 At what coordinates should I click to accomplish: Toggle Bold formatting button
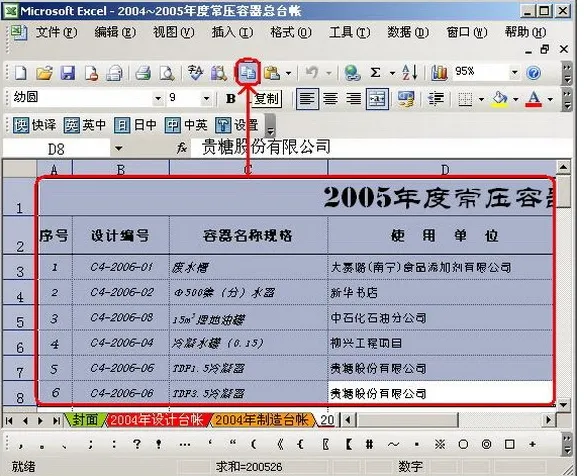click(x=231, y=99)
